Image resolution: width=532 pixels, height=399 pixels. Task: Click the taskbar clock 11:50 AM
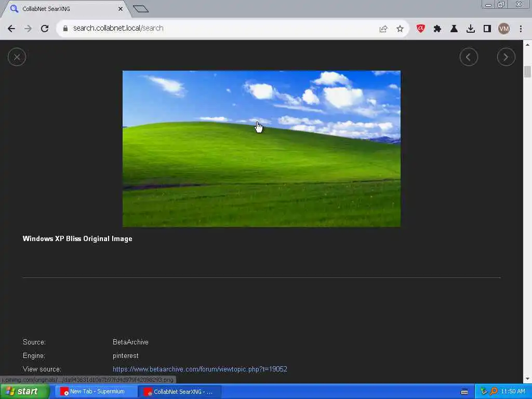(x=513, y=392)
